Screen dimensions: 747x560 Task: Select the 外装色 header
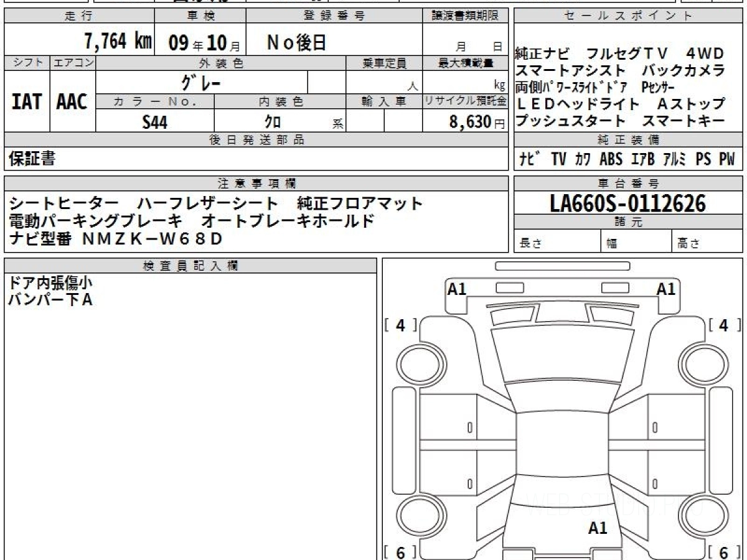(x=221, y=63)
